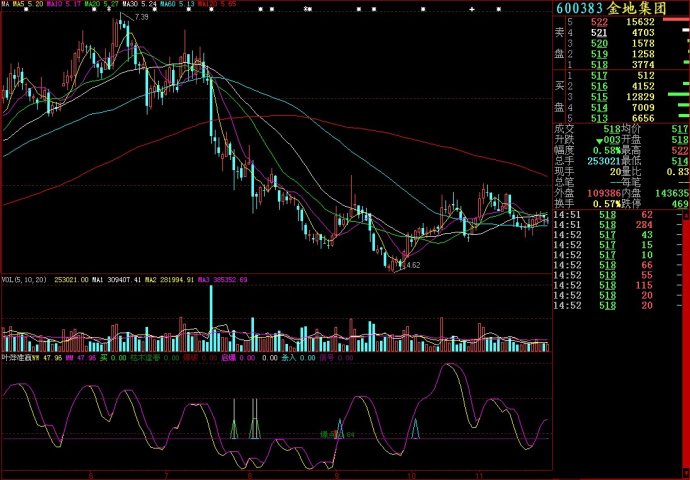Click the 买盘 buy side label

click(x=559, y=97)
